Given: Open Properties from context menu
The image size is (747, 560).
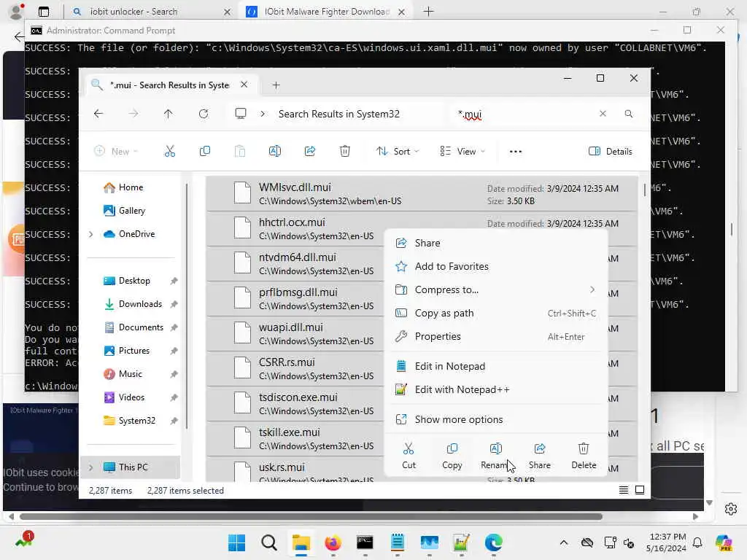Looking at the screenshot, I should 496,336.
